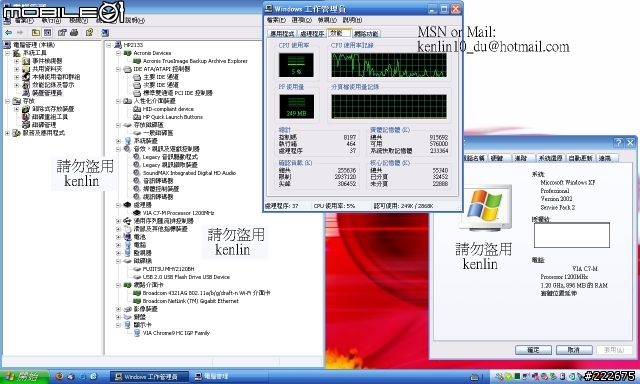The height and width of the screenshot is (384, 640).
Task: Click 確定 OK button in System Properties
Action: click(x=533, y=350)
